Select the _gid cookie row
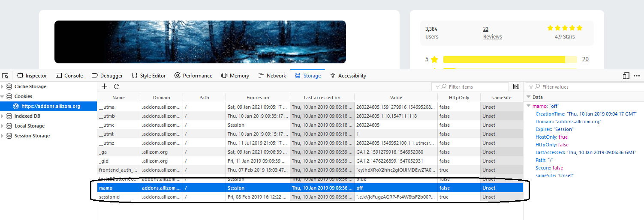Image resolution: width=644 pixels, height=220 pixels. click(x=310, y=161)
